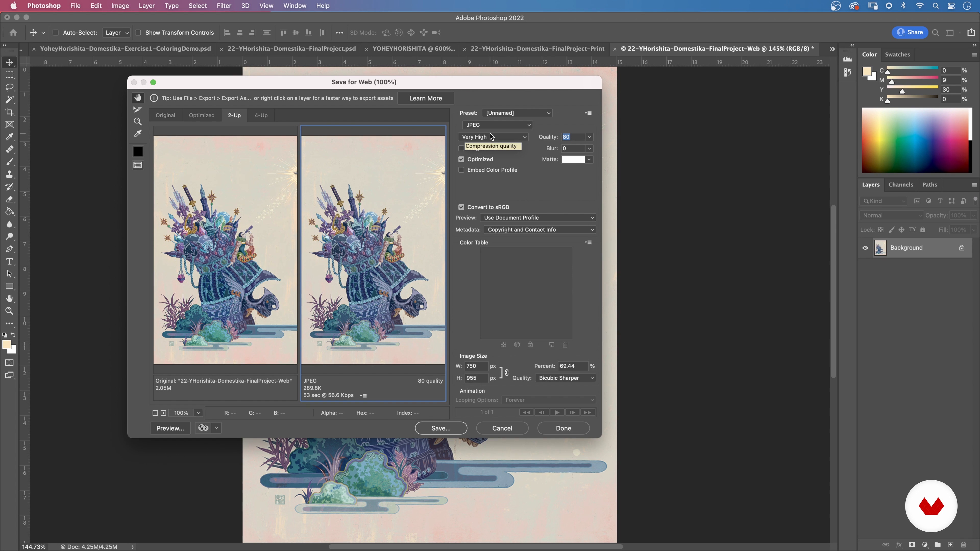Choose the Hand tool in Save for Web
980x551 pixels.
[x=138, y=98]
